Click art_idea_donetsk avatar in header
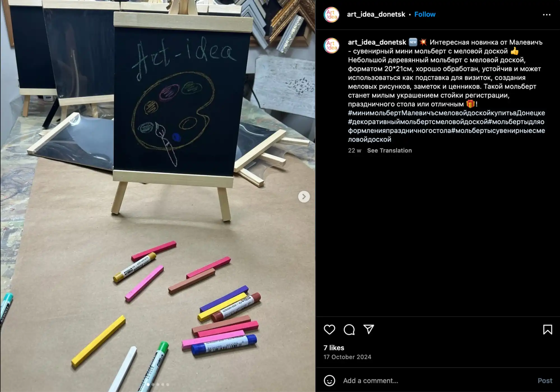This screenshot has height=392, width=560. point(331,15)
